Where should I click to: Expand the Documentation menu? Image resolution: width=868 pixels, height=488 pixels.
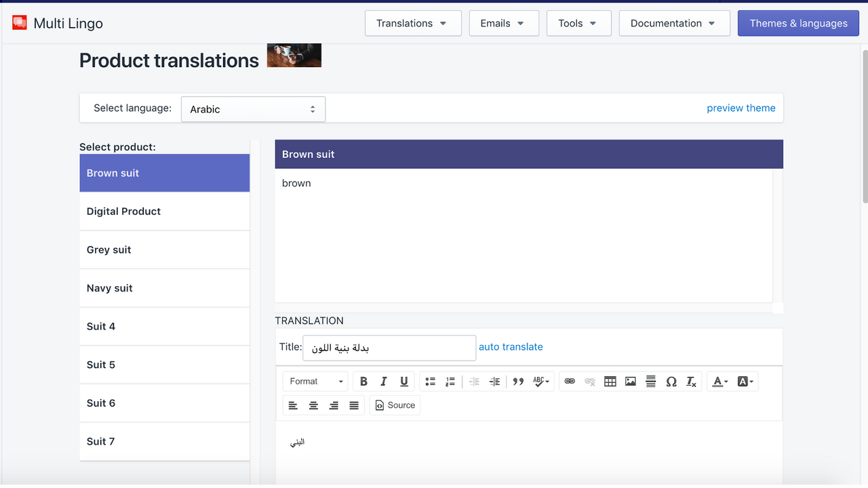(x=675, y=23)
